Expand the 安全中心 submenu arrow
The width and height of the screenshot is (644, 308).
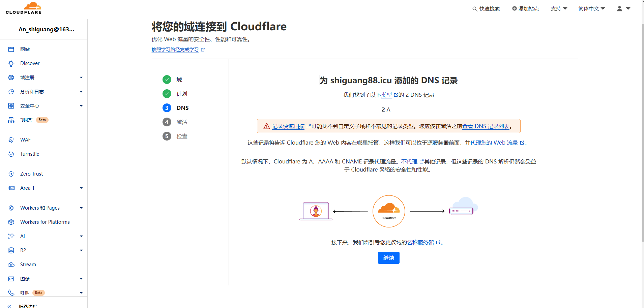[x=81, y=106]
